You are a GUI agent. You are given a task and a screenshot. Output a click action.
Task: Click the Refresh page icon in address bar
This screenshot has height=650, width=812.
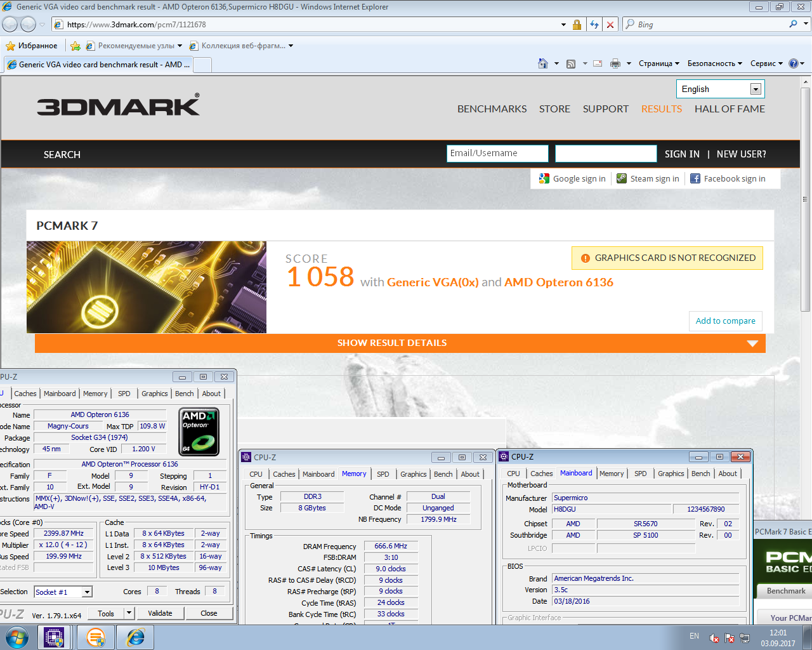[594, 25]
